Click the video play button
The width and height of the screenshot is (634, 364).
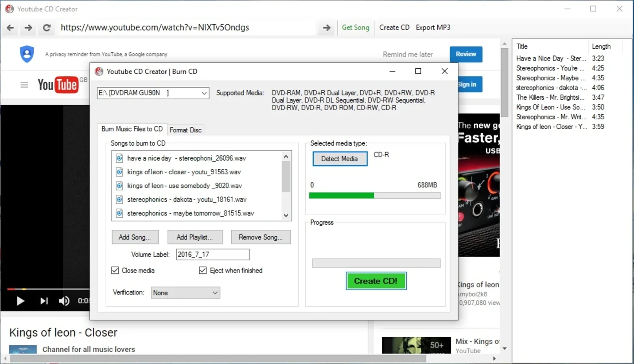tap(20, 301)
